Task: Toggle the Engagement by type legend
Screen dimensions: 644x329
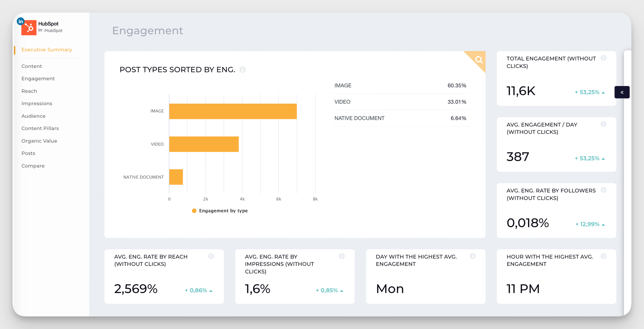Action: (220, 211)
